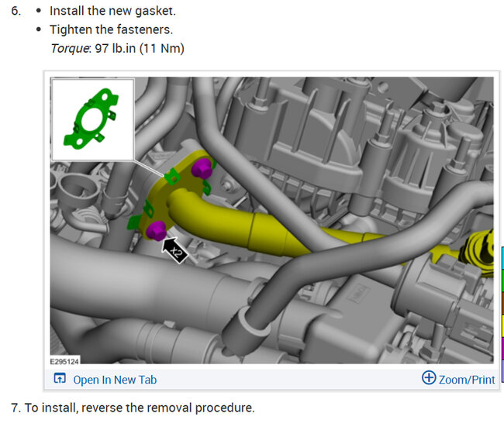The image size is (504, 427).
Task: Select the lower magenta bolt in diagram
Action: click(x=156, y=230)
